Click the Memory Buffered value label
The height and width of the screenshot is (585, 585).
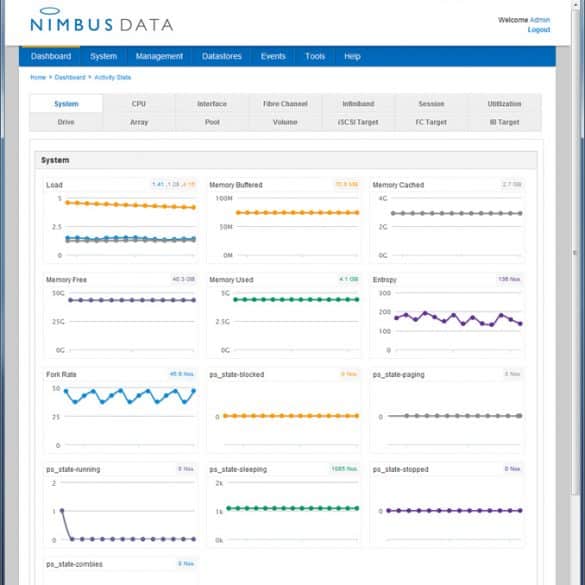[x=347, y=184]
